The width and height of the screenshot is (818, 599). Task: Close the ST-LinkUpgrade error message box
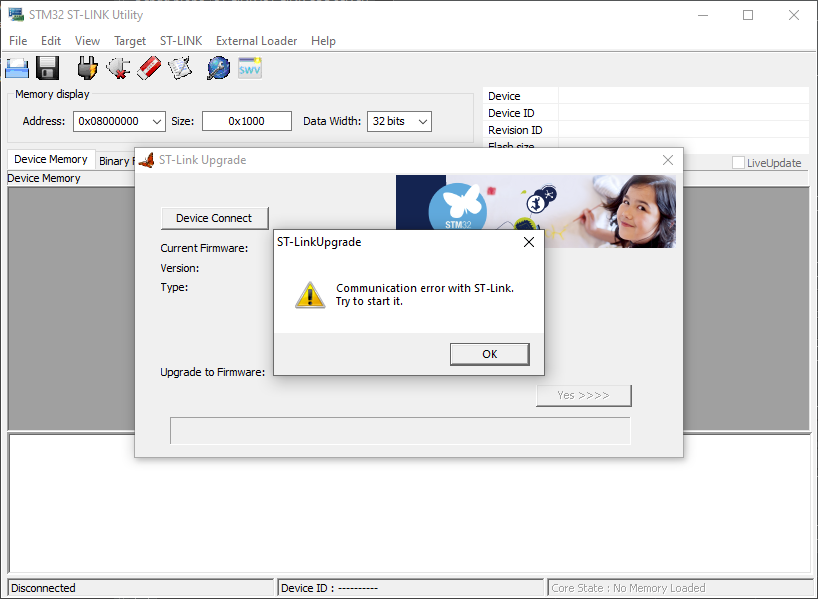coord(528,242)
